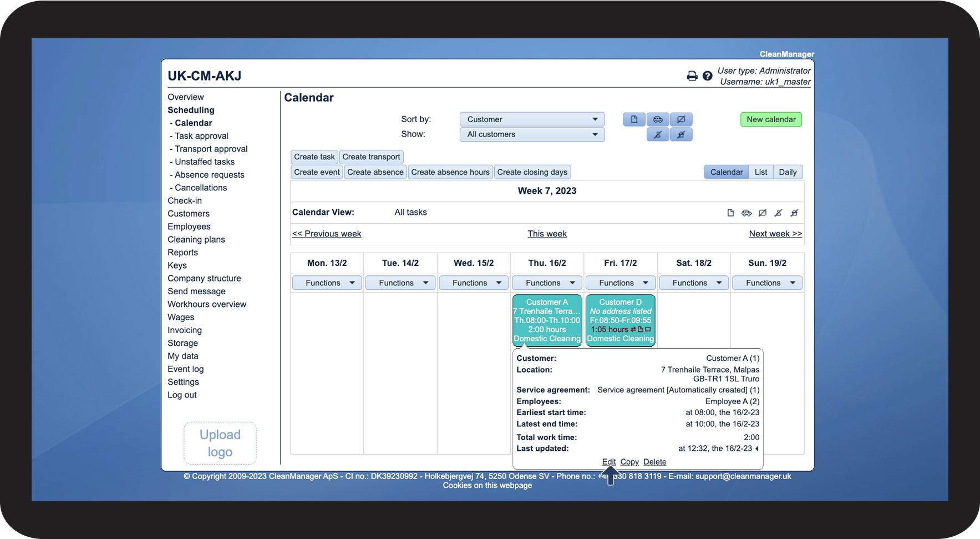
Task: Open the Sort by Customer dropdown
Action: [x=532, y=119]
